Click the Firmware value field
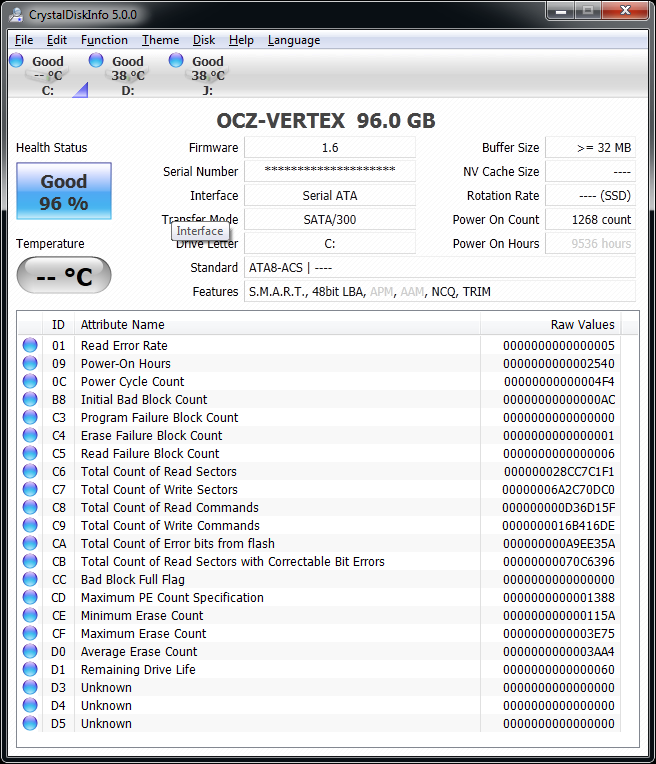This screenshot has width=656, height=764. click(329, 148)
